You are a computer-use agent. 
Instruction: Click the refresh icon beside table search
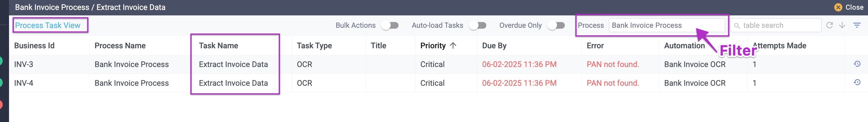(830, 25)
